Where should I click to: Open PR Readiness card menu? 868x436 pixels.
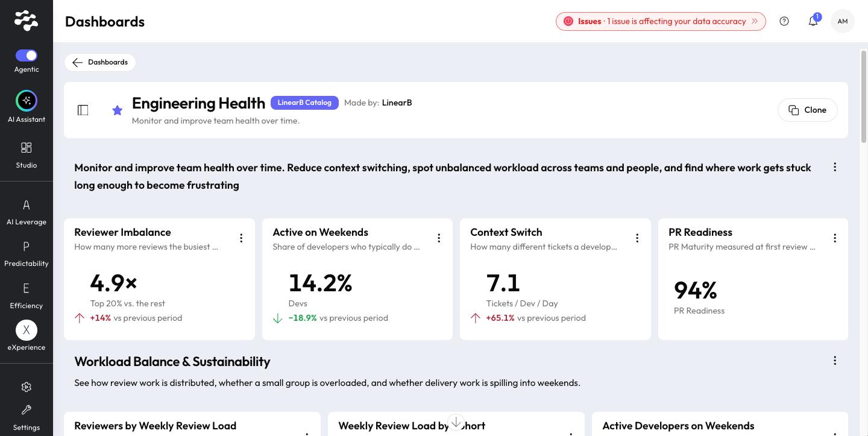click(835, 238)
